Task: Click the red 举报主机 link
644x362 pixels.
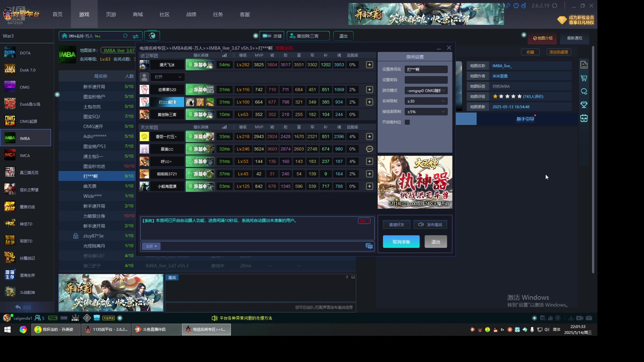Action: tap(284, 48)
